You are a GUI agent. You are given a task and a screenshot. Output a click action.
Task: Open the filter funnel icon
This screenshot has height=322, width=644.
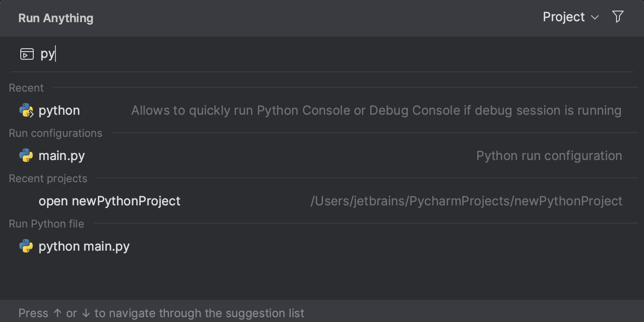[x=617, y=16]
